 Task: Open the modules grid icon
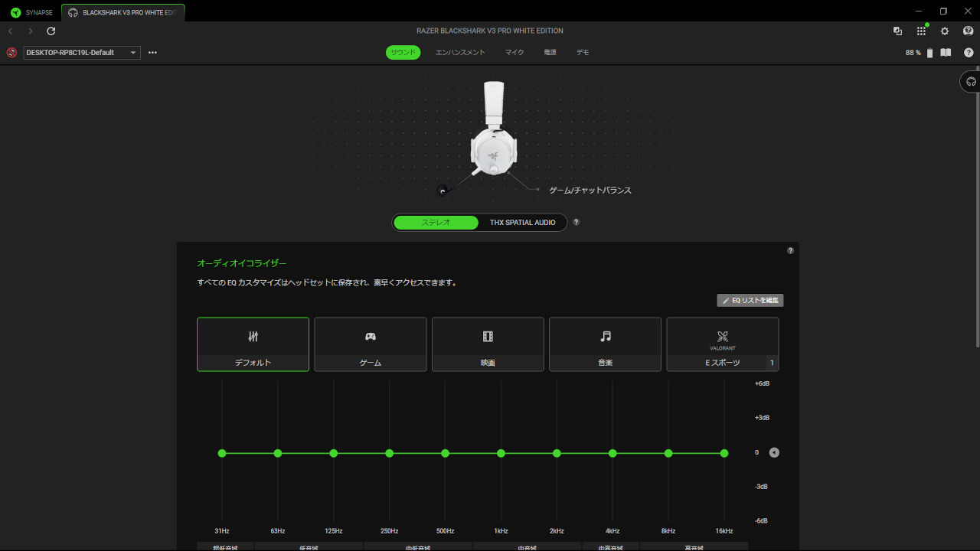tap(922, 31)
